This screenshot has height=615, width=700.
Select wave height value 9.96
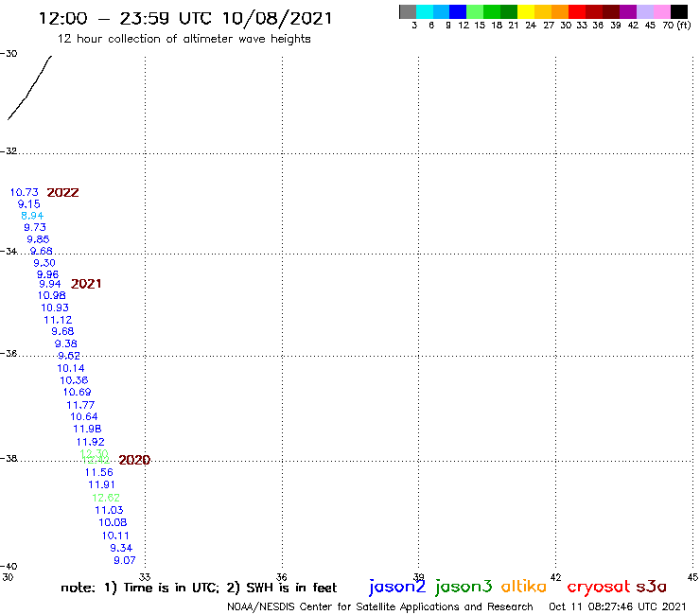(47, 274)
